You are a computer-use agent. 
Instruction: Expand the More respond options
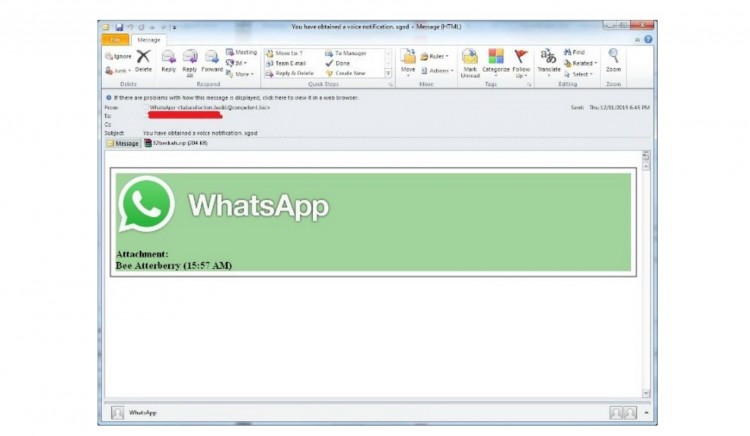pyautogui.click(x=240, y=74)
